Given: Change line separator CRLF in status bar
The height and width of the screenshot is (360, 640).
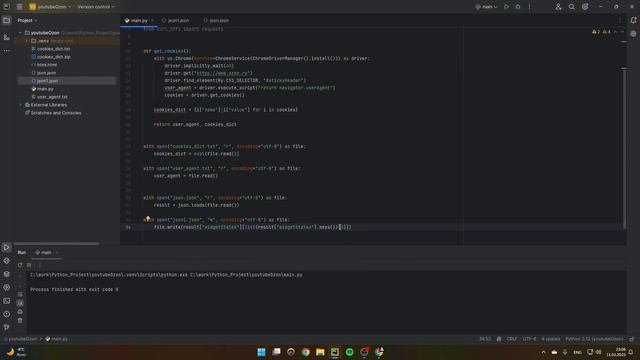Looking at the screenshot, I should tap(512, 339).
